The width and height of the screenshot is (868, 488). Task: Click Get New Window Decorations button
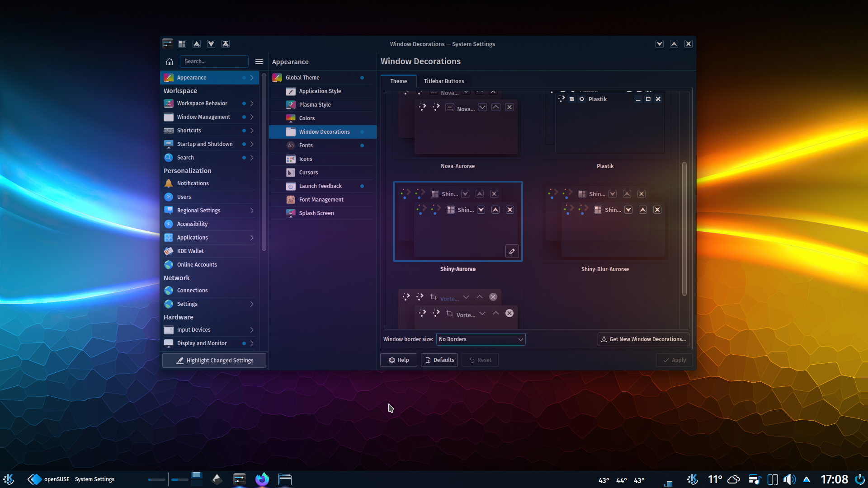(x=643, y=339)
